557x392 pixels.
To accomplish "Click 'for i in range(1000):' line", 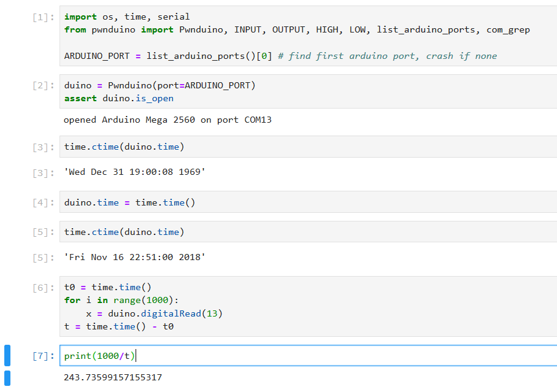I will pyautogui.click(x=121, y=301).
